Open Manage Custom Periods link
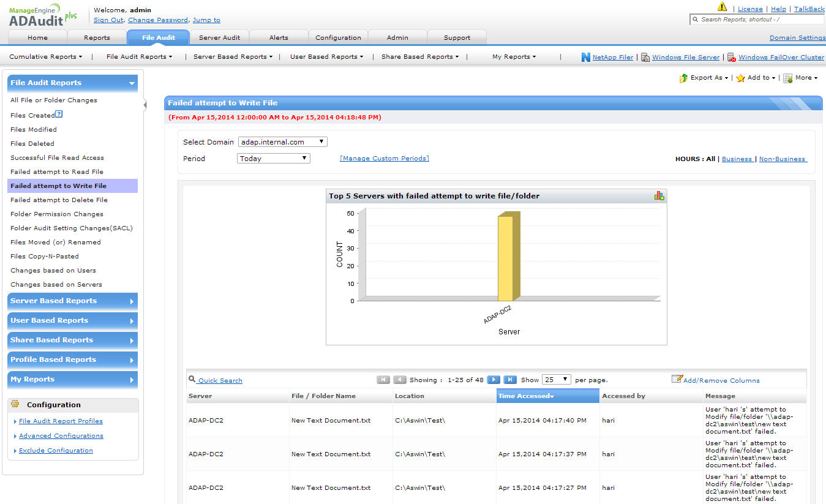The height and width of the screenshot is (504, 826). click(x=384, y=158)
